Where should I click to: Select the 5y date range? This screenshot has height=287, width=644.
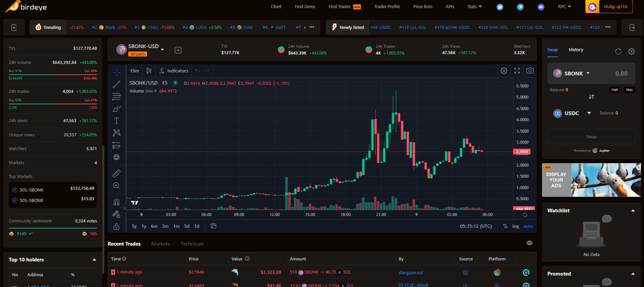click(134, 226)
